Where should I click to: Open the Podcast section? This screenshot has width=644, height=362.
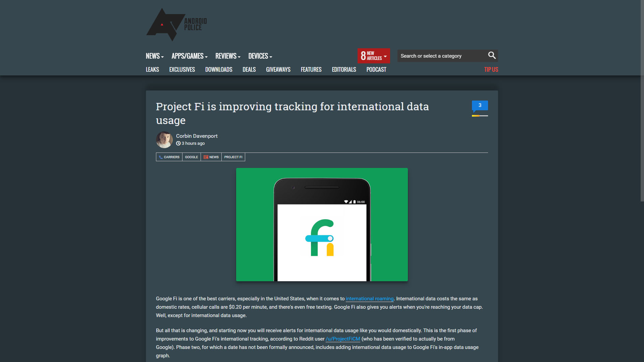coord(376,69)
